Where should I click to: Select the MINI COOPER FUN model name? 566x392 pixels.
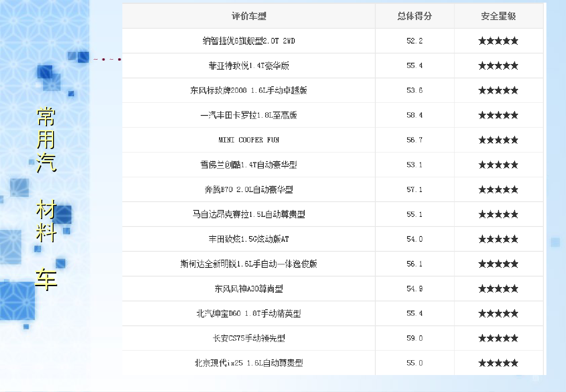(249, 140)
